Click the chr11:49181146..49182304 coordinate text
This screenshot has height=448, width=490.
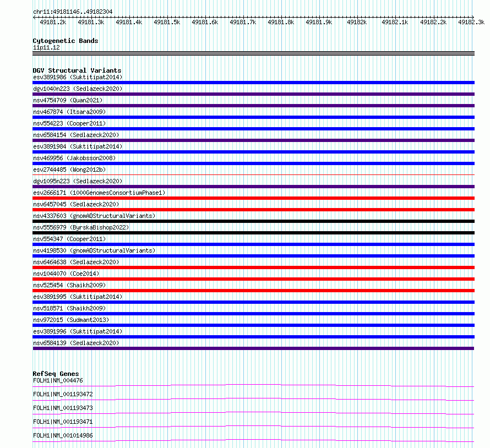[73, 12]
